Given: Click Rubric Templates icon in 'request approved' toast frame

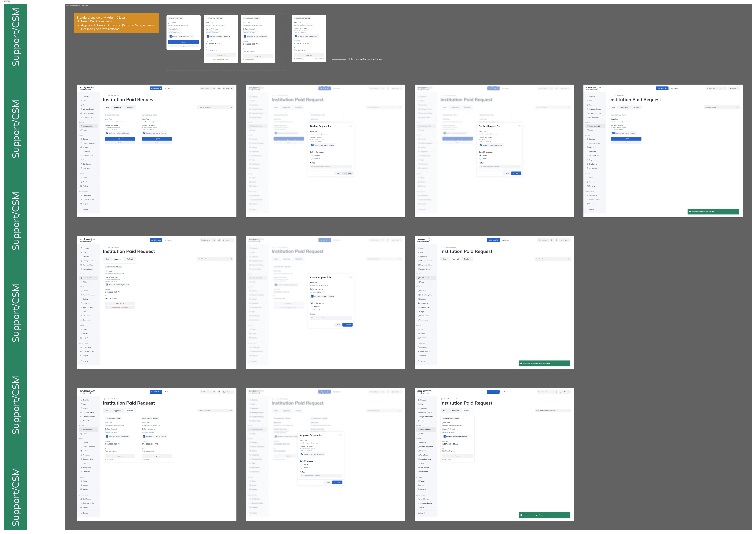Looking at the screenshot, I should tap(419, 446).
